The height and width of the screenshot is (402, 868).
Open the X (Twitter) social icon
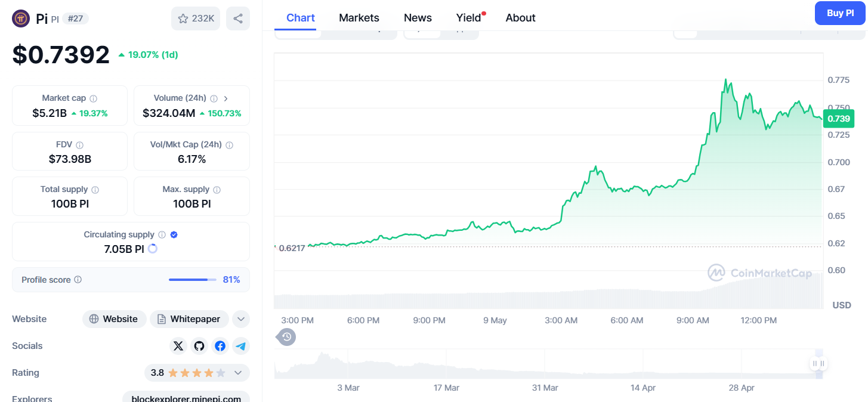click(x=178, y=346)
